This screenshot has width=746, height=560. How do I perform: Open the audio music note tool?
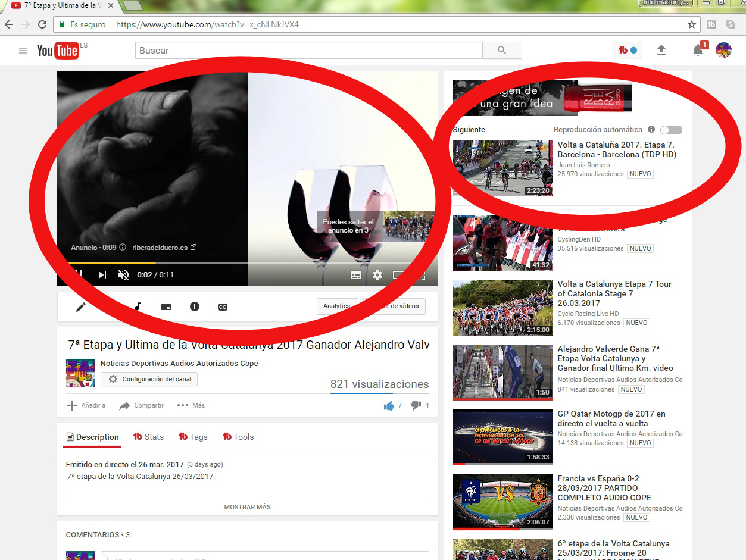[138, 307]
